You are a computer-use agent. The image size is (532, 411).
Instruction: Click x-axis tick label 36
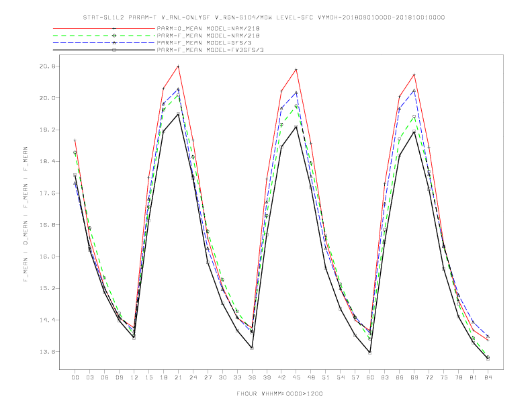252,377
